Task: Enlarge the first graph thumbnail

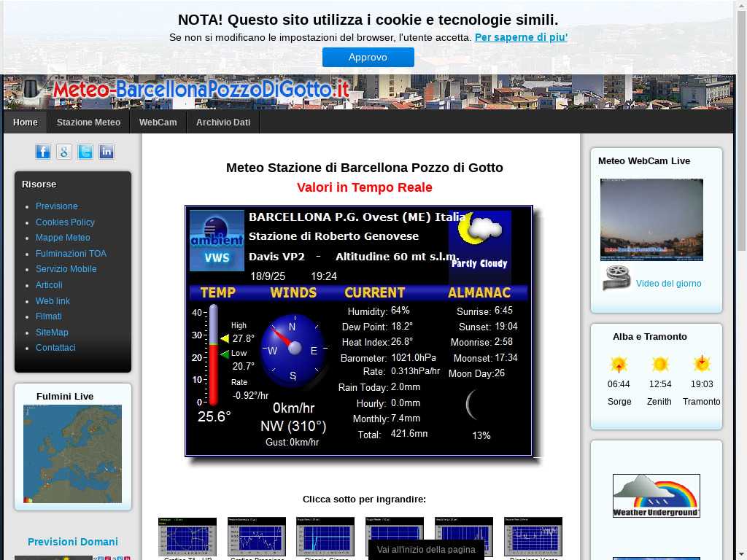Action: click(x=187, y=537)
